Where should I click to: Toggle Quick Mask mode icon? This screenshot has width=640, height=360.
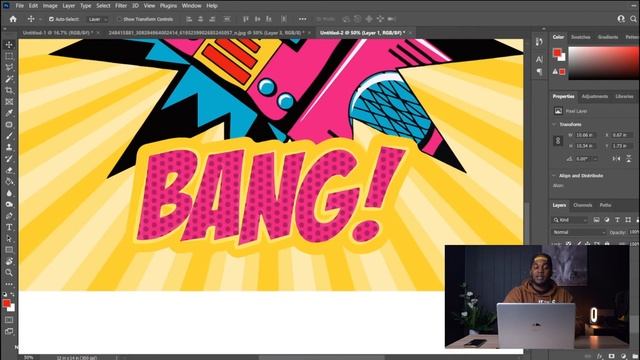pos(9,320)
